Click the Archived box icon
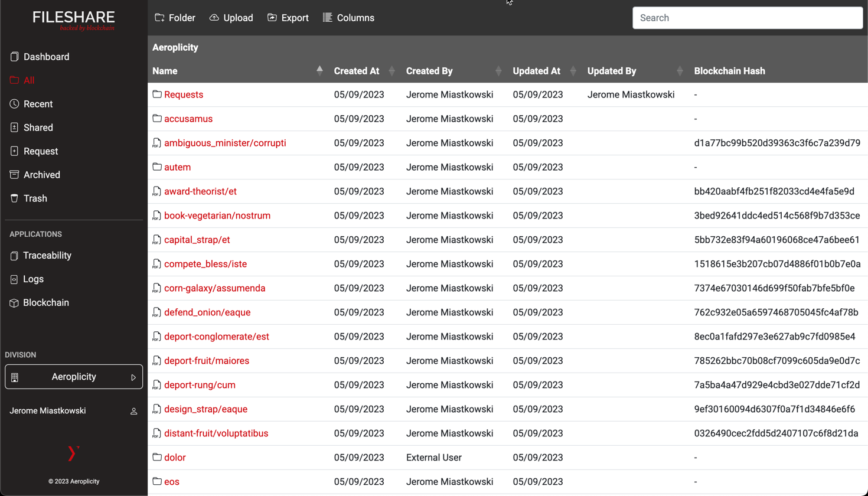 14,175
